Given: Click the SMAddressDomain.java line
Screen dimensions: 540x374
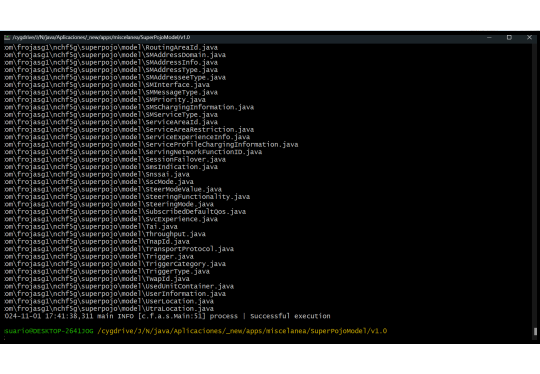Looking at the screenshot, I should pos(115,55).
